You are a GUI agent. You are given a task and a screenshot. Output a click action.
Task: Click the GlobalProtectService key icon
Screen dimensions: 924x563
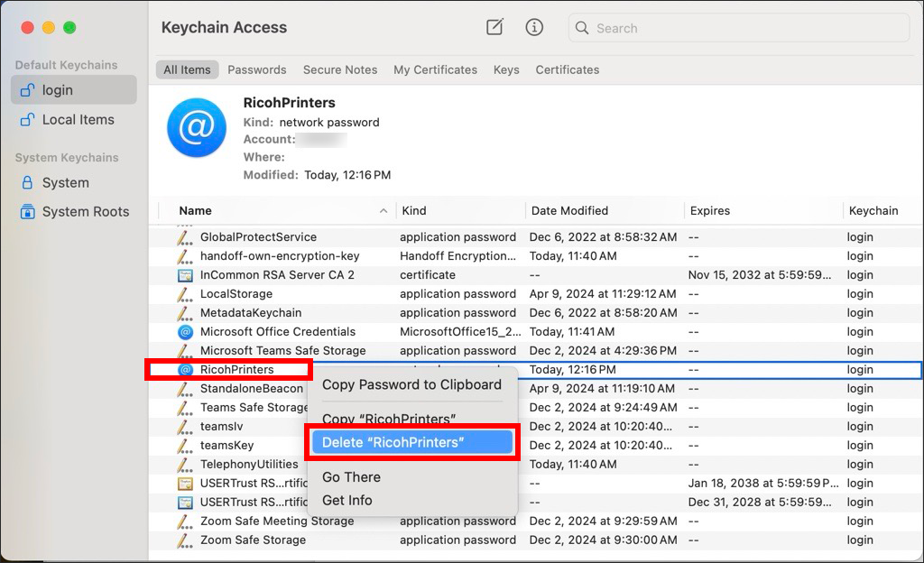(x=185, y=237)
